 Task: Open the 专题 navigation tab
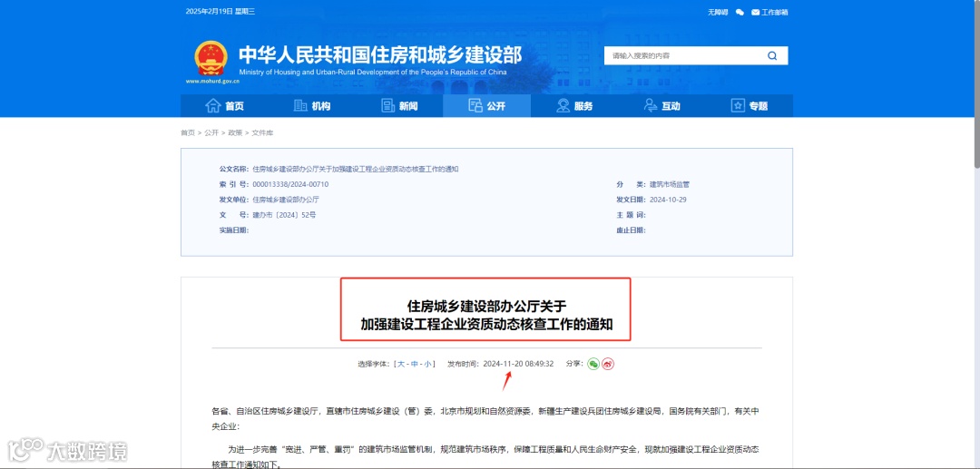point(750,106)
